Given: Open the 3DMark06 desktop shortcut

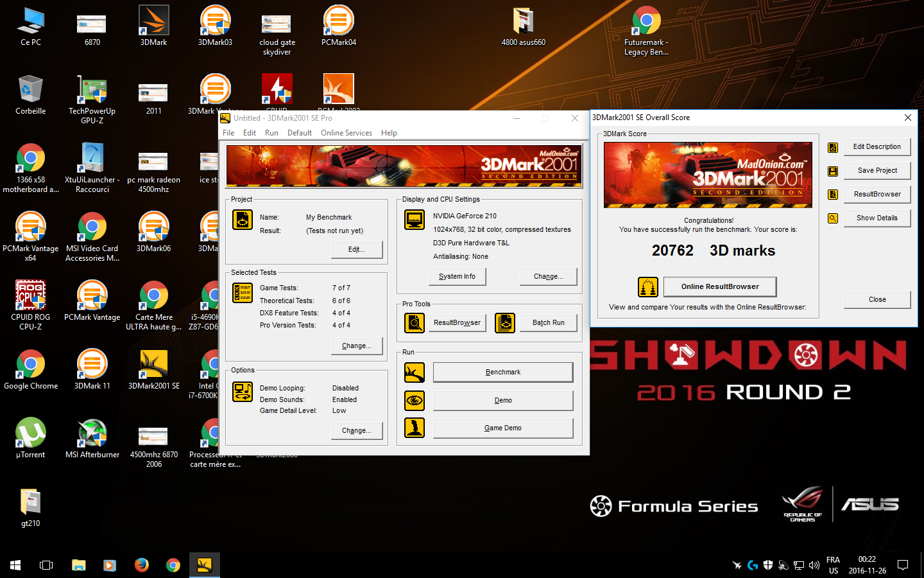Looking at the screenshot, I should click(x=154, y=232).
